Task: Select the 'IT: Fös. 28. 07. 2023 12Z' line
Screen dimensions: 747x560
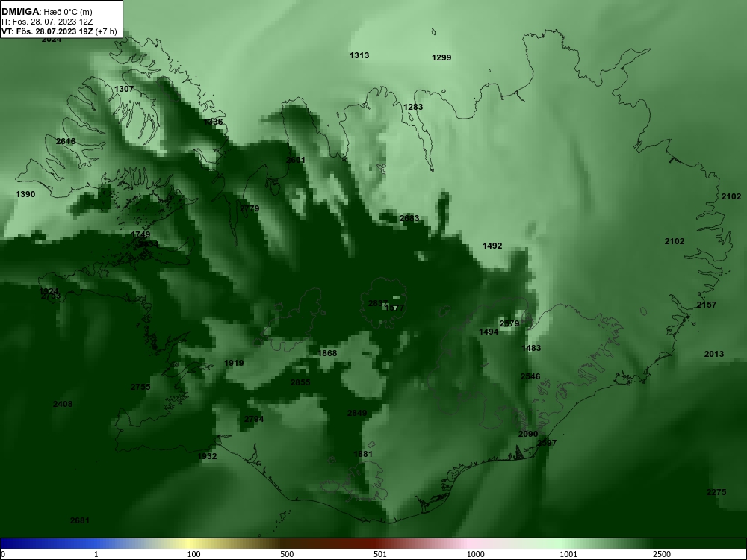Action: [46, 22]
